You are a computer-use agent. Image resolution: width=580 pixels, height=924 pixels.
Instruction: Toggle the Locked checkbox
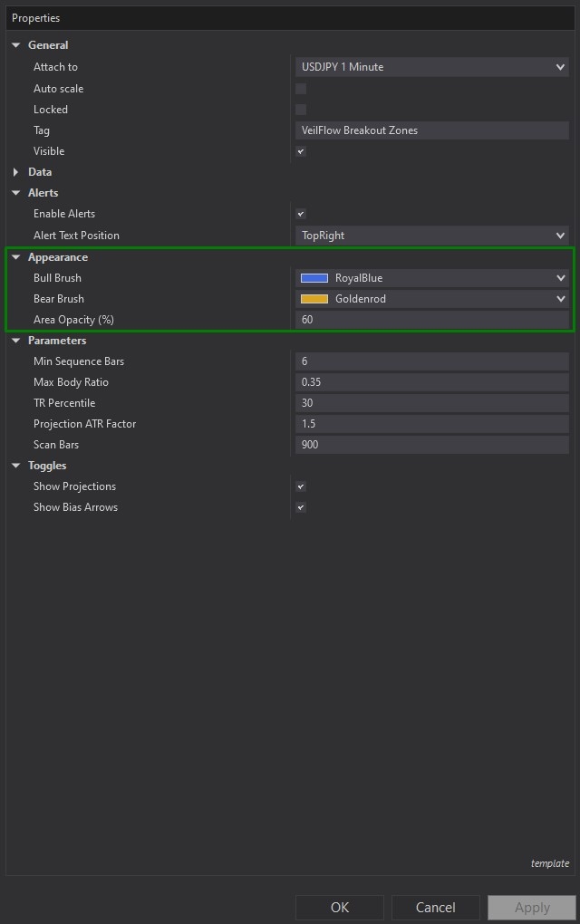pos(300,109)
